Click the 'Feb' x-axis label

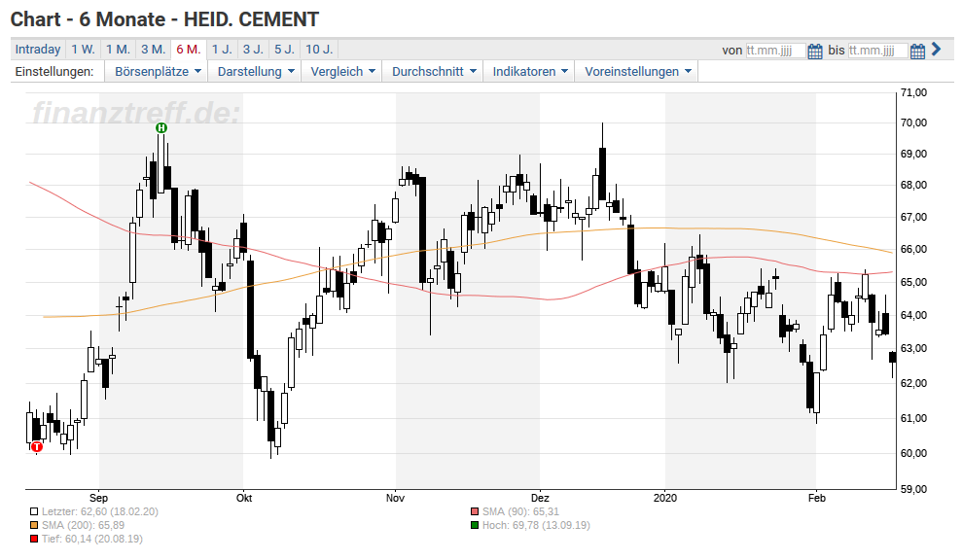click(817, 498)
